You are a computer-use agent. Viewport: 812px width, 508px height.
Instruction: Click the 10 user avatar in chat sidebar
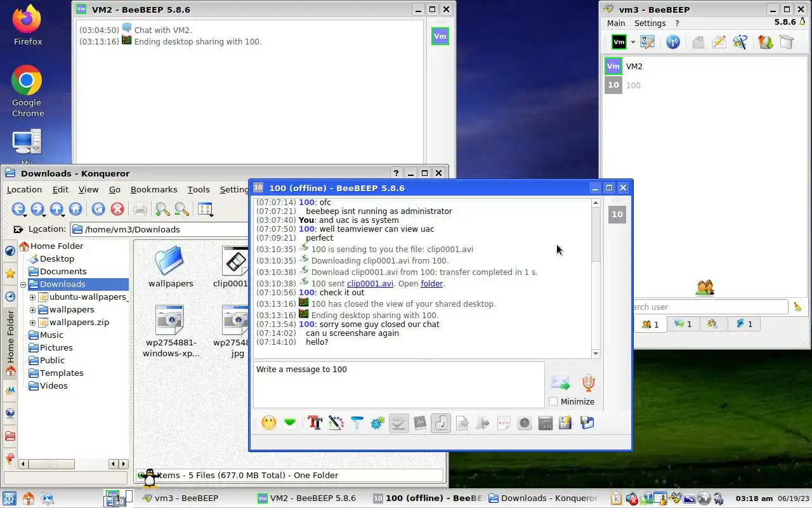(617, 215)
